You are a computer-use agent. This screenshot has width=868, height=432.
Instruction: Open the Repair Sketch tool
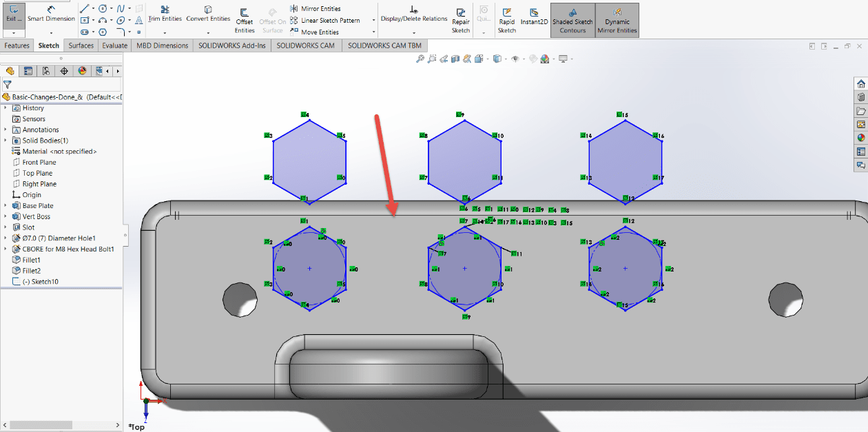461,21
